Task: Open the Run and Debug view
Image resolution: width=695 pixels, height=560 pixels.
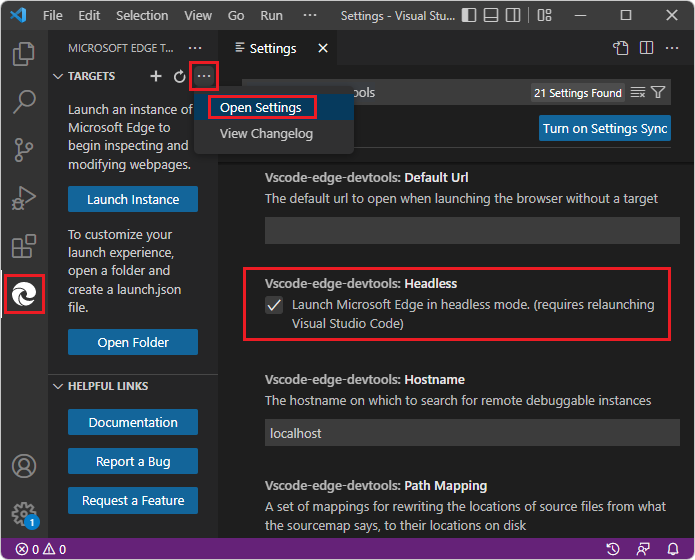Action: pyautogui.click(x=23, y=198)
